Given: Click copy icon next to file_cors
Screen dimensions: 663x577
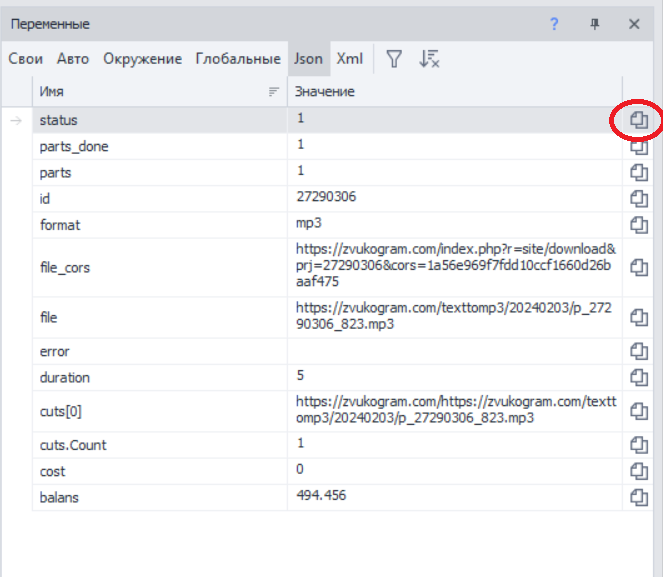Looking at the screenshot, I should coord(639,267).
